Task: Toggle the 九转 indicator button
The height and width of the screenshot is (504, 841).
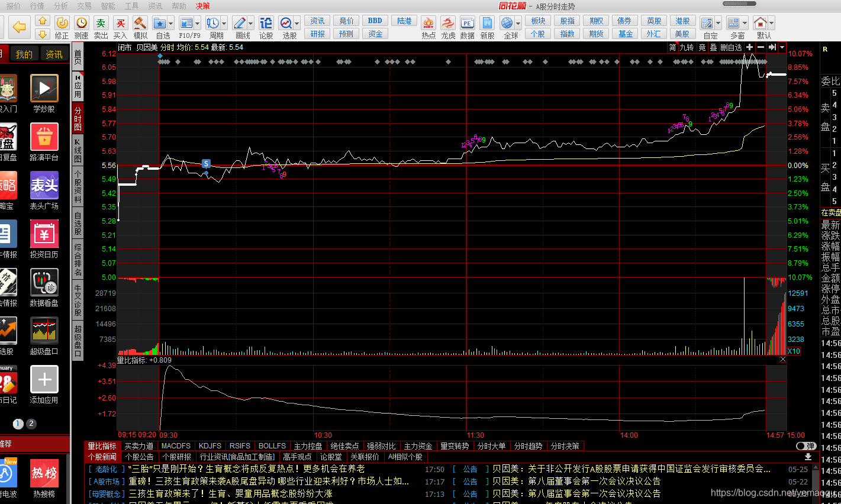Action: (x=687, y=47)
